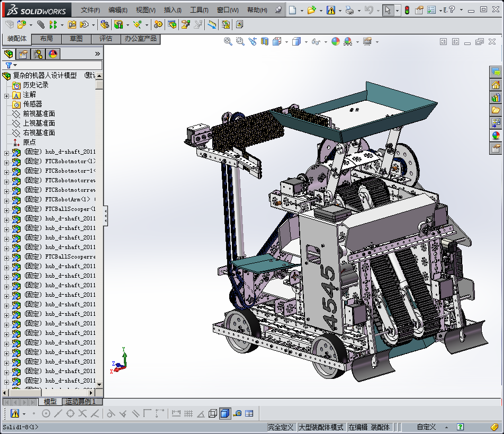Open the ConfigurationManager panel icon
The width and height of the screenshot is (504, 434).
point(38,54)
